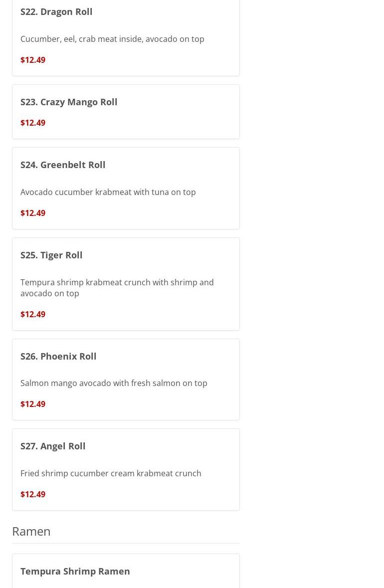Open the S24. Greenbelt Roll item title
384x588 pixels.
tap(63, 165)
